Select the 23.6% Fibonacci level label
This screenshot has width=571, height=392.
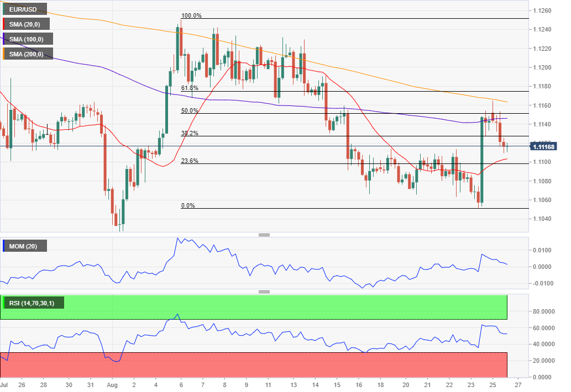pos(190,161)
